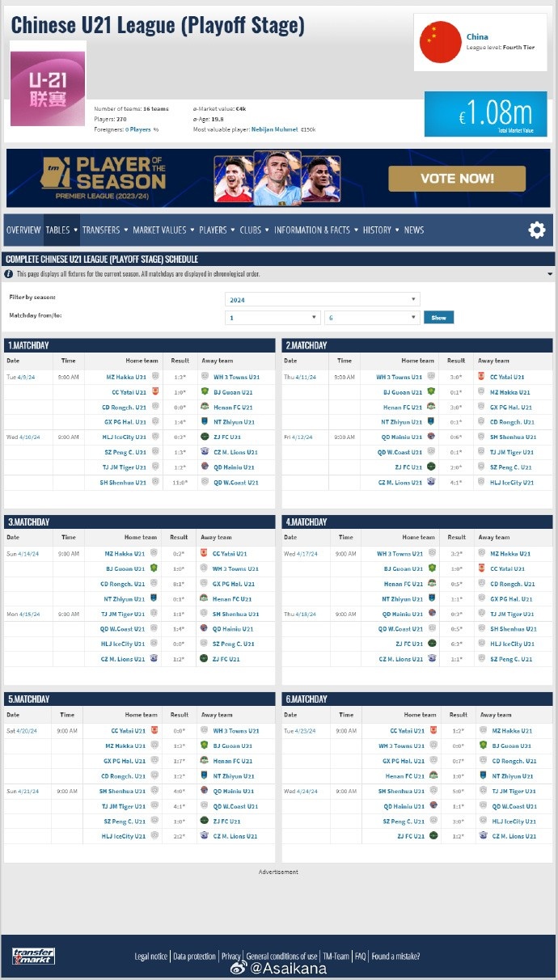
Task: Expand the Market Values menu arrow
Action: click(192, 230)
